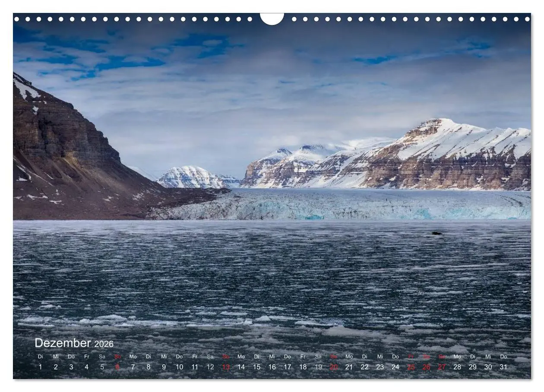This screenshot has height=392, width=544.
Task: Select date 14 in the calendar strip
Action: [x=241, y=367]
